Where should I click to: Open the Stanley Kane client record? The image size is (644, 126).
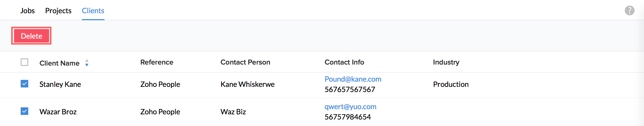[x=60, y=84]
